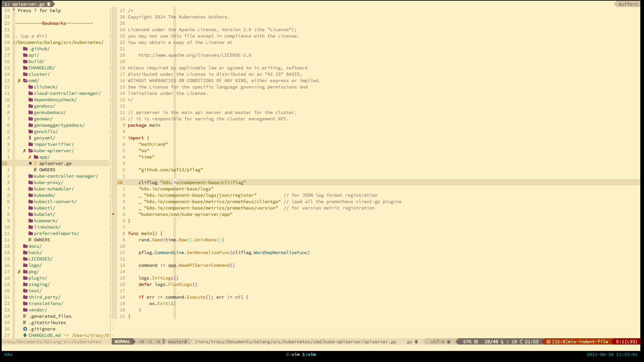644x362 pixels.
Task: Click the (up a dir) link
Action: 34,36
